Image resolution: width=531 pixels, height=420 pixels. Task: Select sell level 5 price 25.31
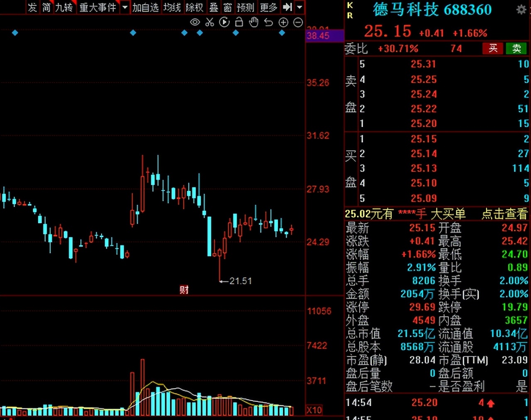424,64
